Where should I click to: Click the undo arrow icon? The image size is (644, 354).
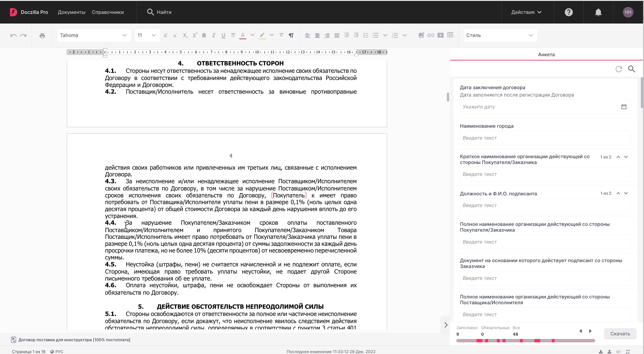(x=13, y=35)
